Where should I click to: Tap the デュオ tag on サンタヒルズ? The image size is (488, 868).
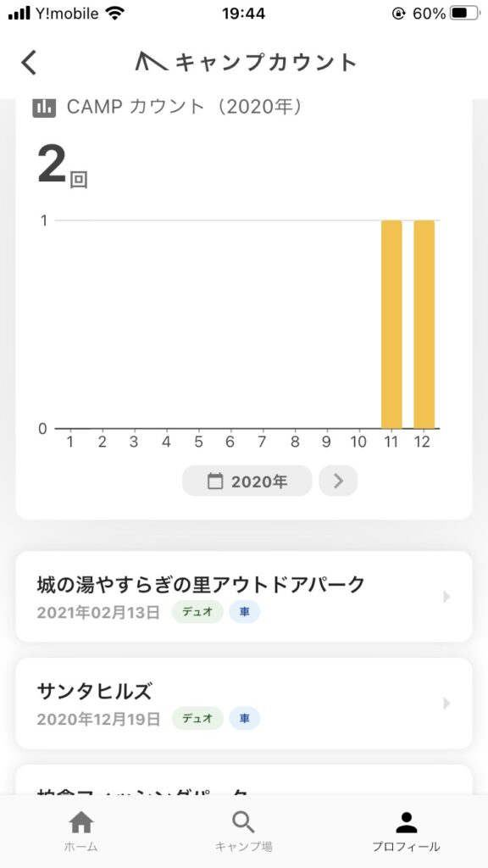tap(197, 719)
